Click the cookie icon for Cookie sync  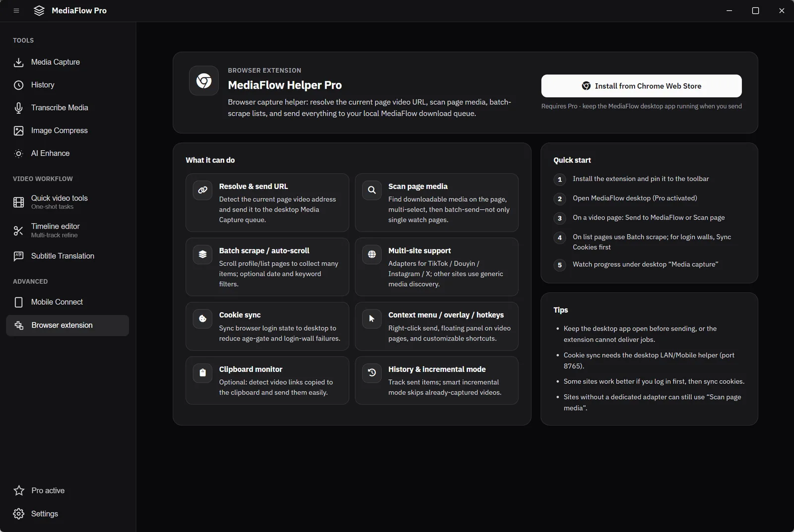pyautogui.click(x=202, y=319)
